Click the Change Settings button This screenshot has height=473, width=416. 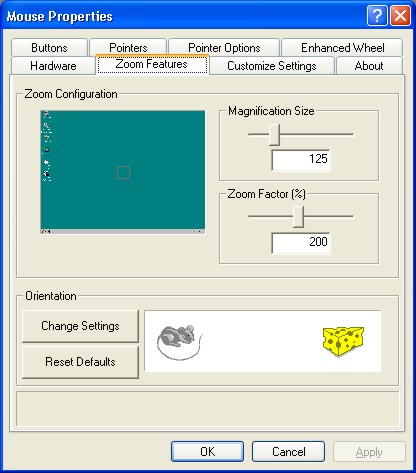coord(80,326)
